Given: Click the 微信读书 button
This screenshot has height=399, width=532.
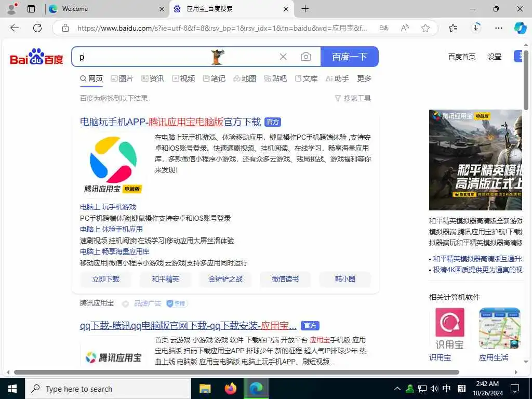Looking at the screenshot, I should pos(285,279).
